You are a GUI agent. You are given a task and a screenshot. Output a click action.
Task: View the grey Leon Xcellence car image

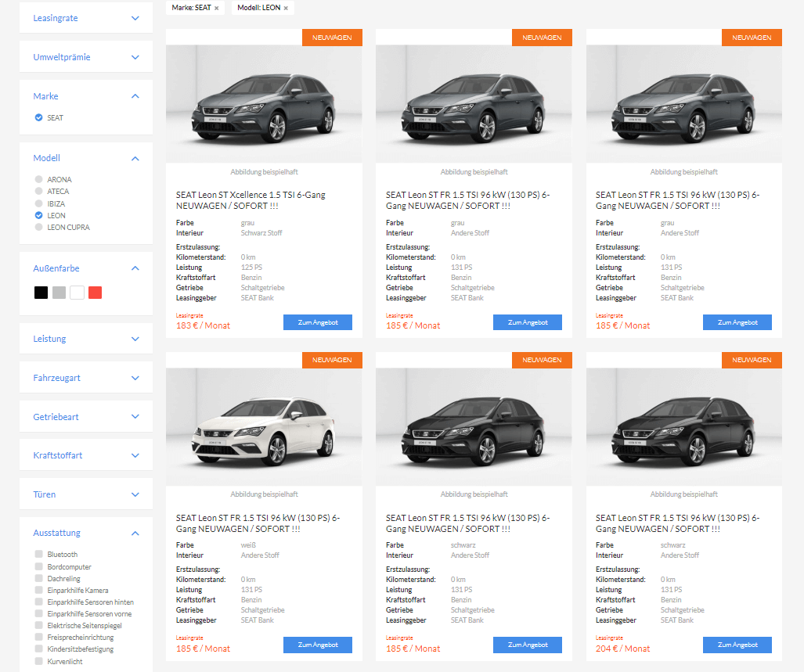click(x=264, y=104)
